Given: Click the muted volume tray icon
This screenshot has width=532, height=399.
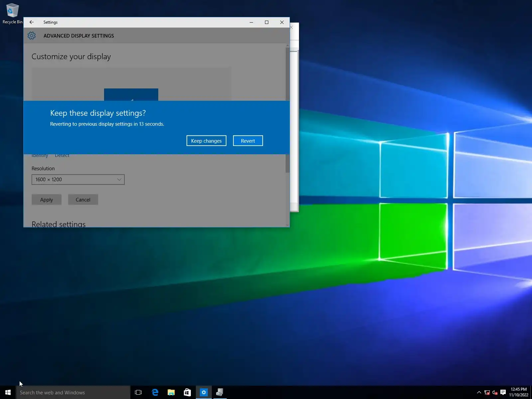Looking at the screenshot, I should (495, 393).
